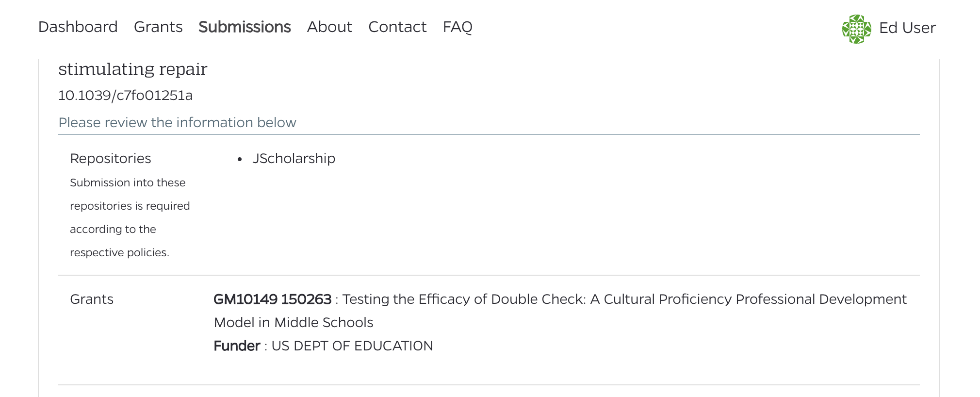Switch to the Submissions tab

[x=245, y=27]
